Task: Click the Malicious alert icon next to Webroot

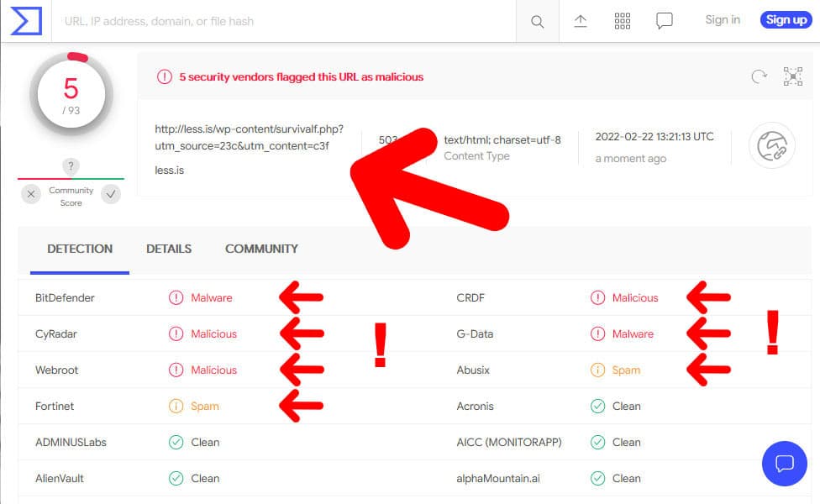Action: [x=176, y=370]
